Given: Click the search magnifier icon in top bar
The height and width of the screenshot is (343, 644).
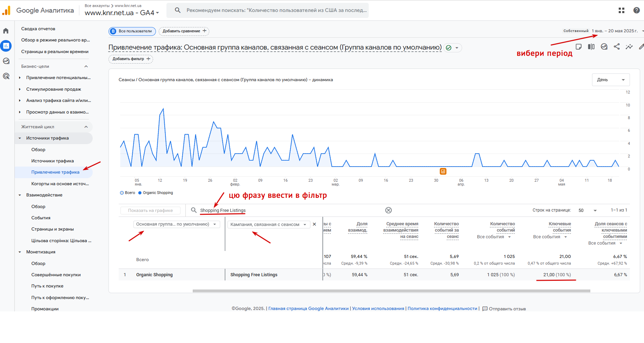Looking at the screenshot, I should [178, 10].
